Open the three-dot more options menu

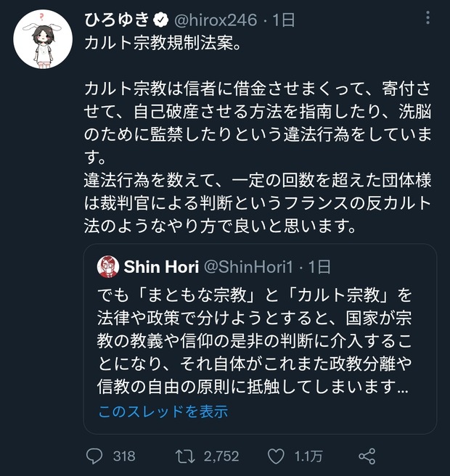427,18
